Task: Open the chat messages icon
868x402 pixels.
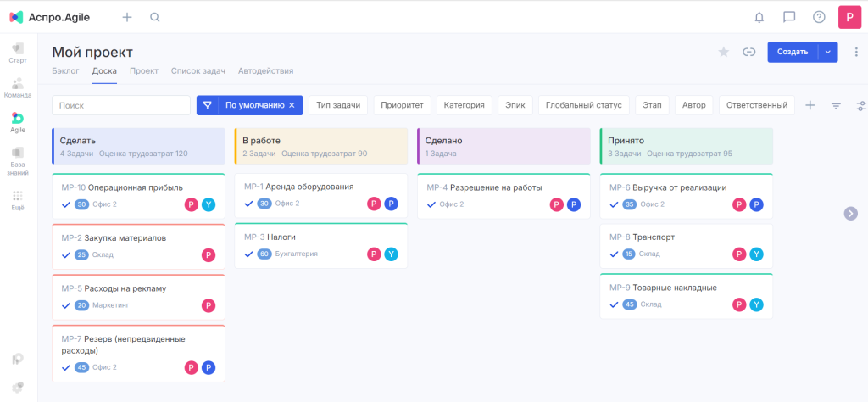Action: [789, 17]
